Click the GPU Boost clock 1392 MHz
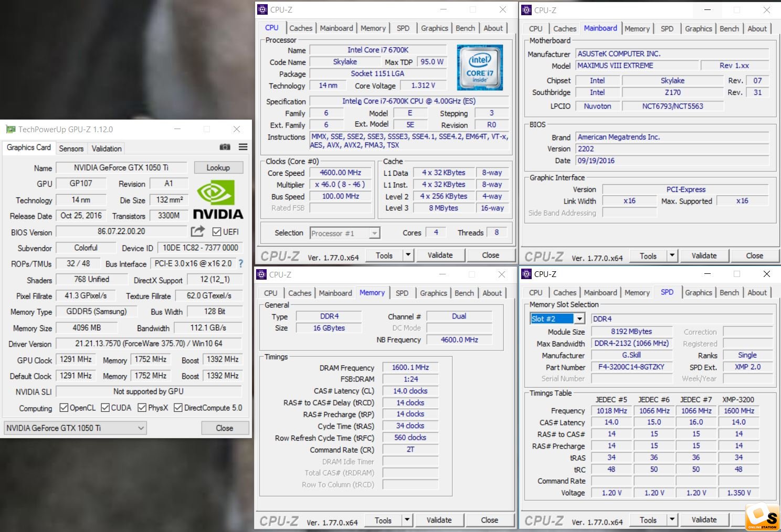Viewport: 781px width, 532px height. pyautogui.click(x=223, y=359)
